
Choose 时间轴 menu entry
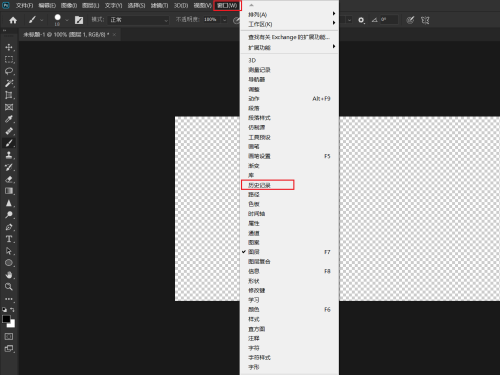tap(289, 214)
